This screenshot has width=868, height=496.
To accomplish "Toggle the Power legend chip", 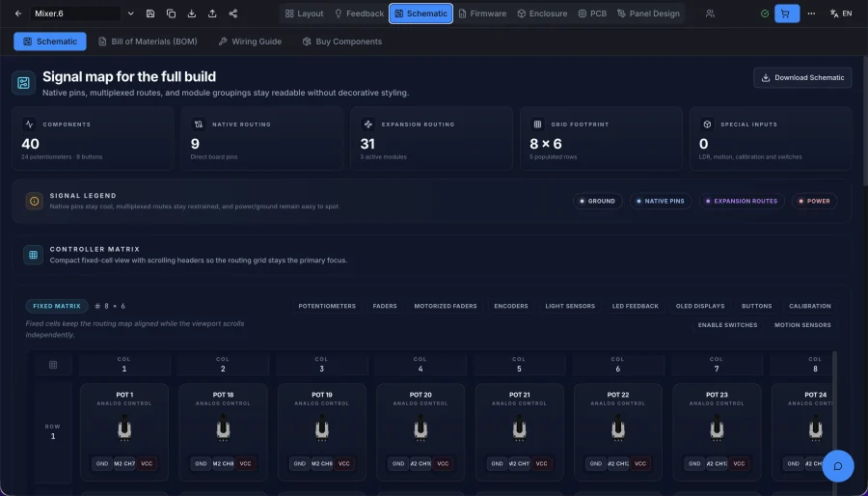I will point(814,201).
